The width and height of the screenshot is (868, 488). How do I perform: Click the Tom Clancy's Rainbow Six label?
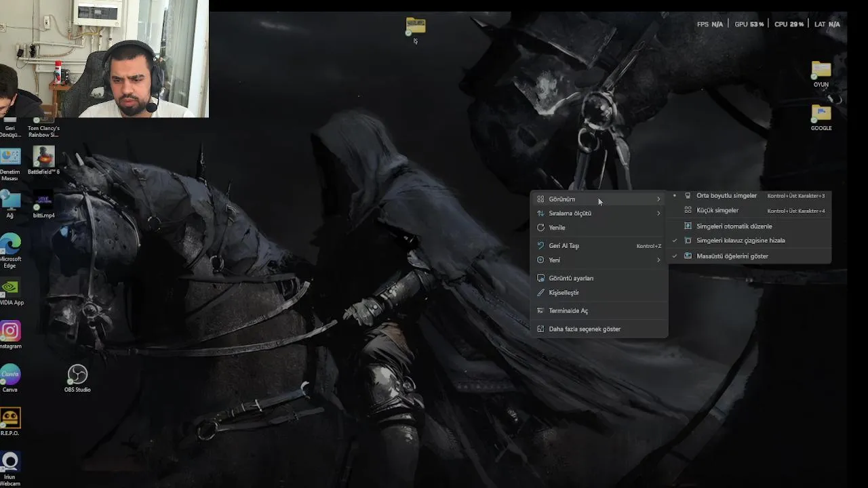click(x=43, y=131)
